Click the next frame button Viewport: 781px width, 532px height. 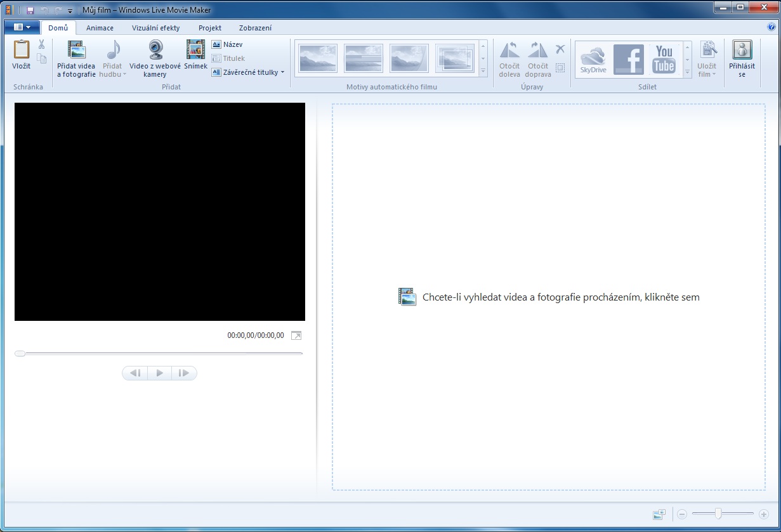click(x=184, y=373)
